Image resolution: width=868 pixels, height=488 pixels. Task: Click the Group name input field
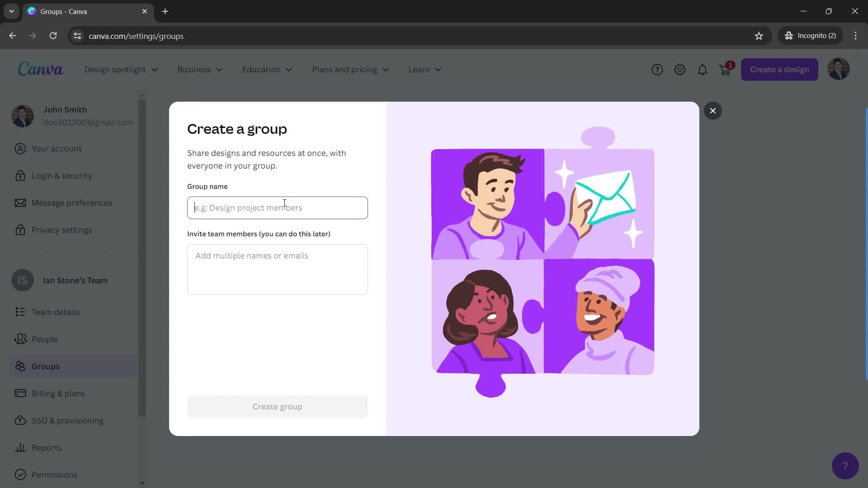click(x=277, y=208)
